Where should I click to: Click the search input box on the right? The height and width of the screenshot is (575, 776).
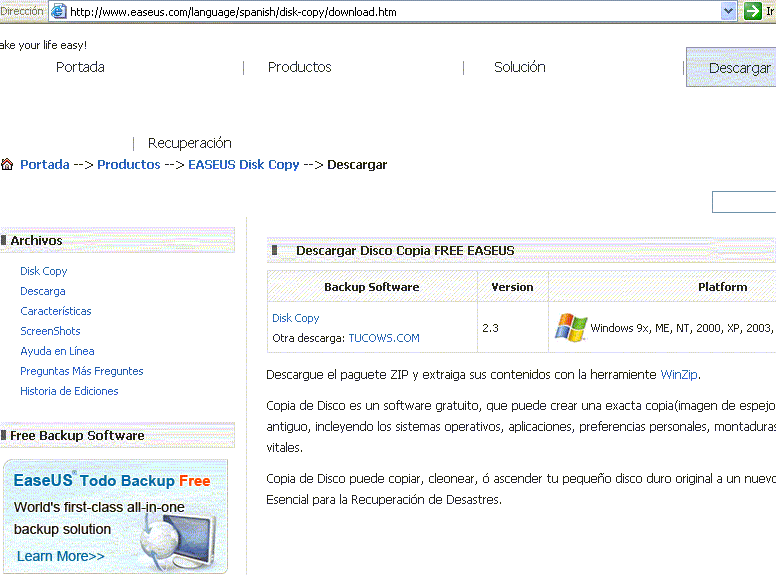coord(744,201)
